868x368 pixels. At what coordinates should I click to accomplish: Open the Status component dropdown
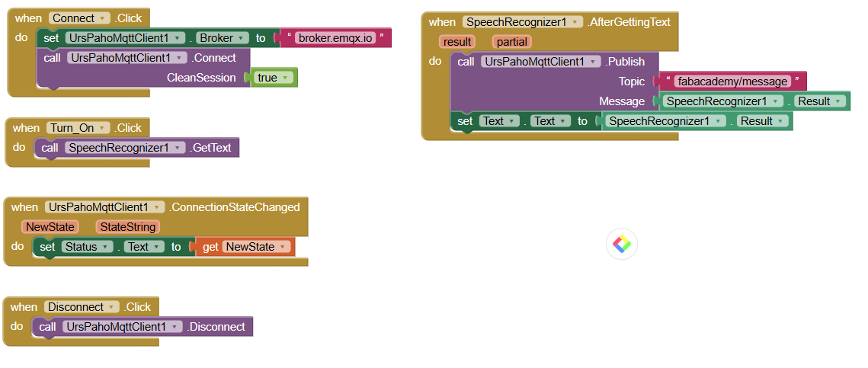87,247
